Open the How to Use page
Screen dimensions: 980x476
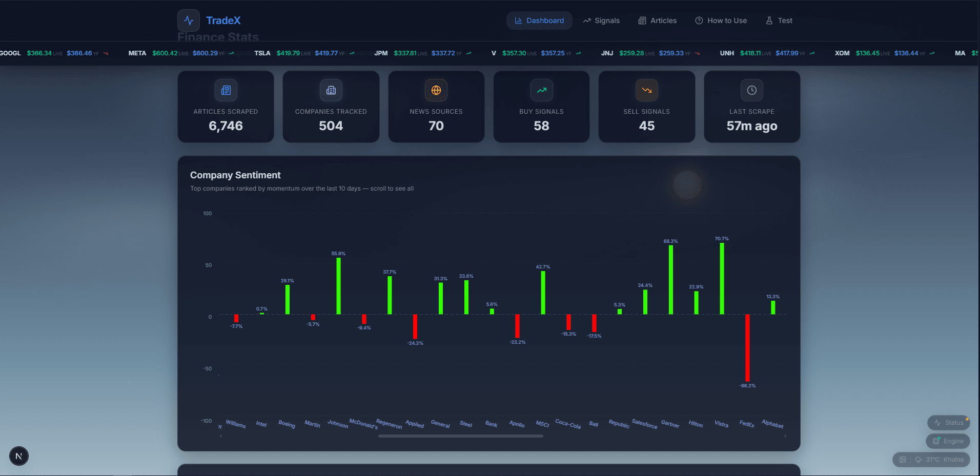click(x=721, y=20)
